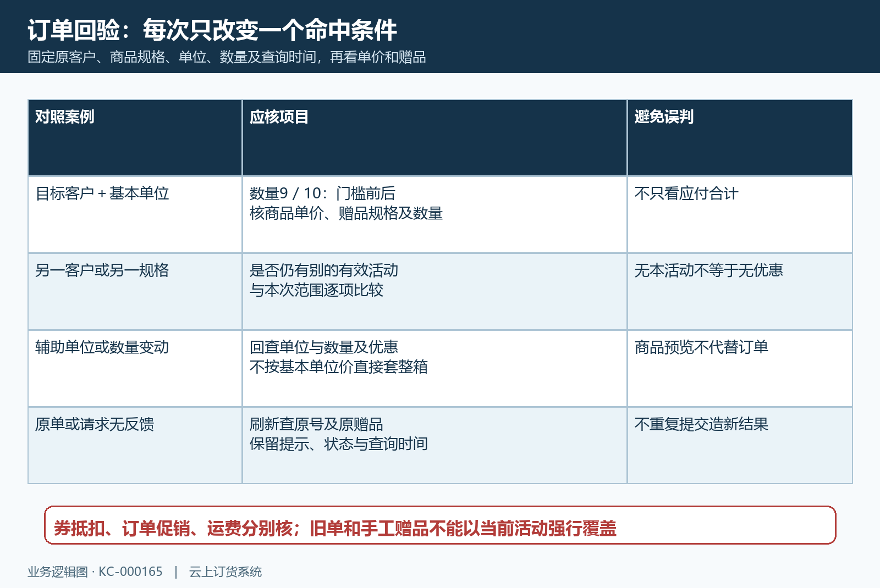Click the footer text 业务逻辑图 · KC-000165
This screenshot has width=880, height=588.
95,572
